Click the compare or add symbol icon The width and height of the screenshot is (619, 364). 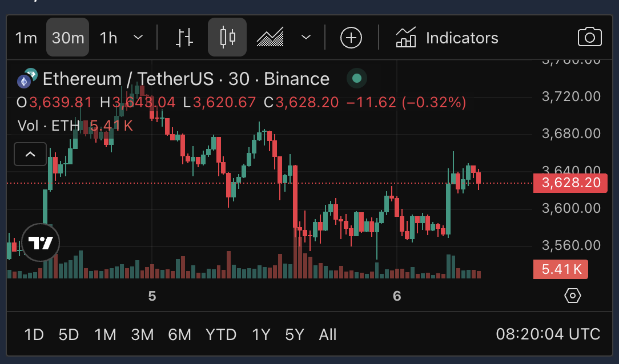(x=351, y=38)
